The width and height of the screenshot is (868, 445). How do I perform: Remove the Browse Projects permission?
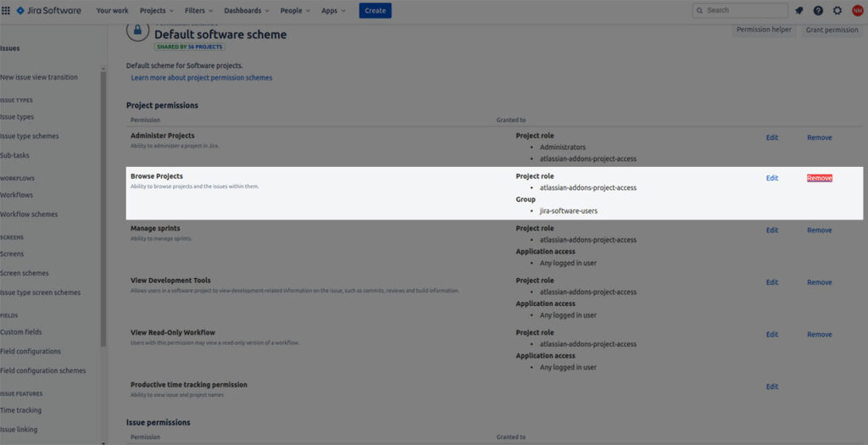[820, 178]
